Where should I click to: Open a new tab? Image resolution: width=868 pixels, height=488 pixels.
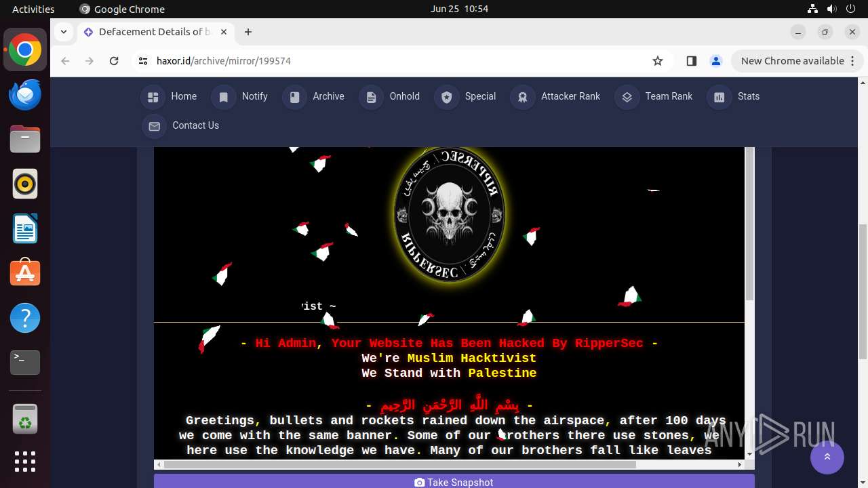(248, 32)
